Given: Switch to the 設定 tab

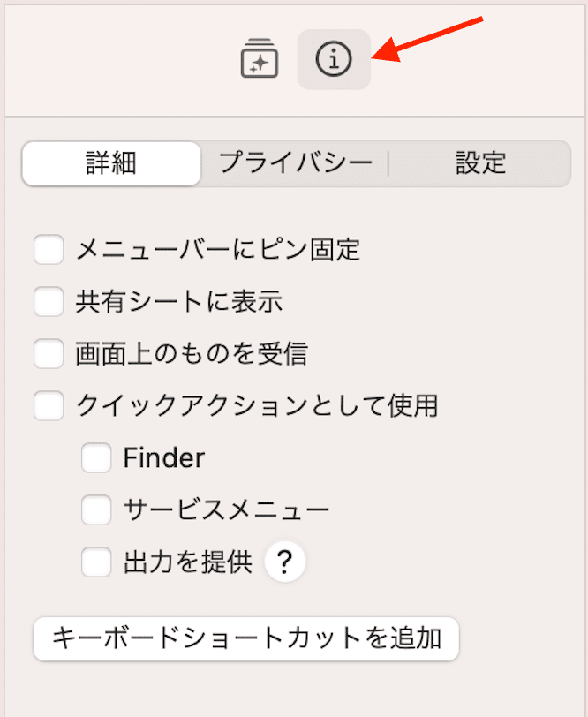Looking at the screenshot, I should pos(480,163).
